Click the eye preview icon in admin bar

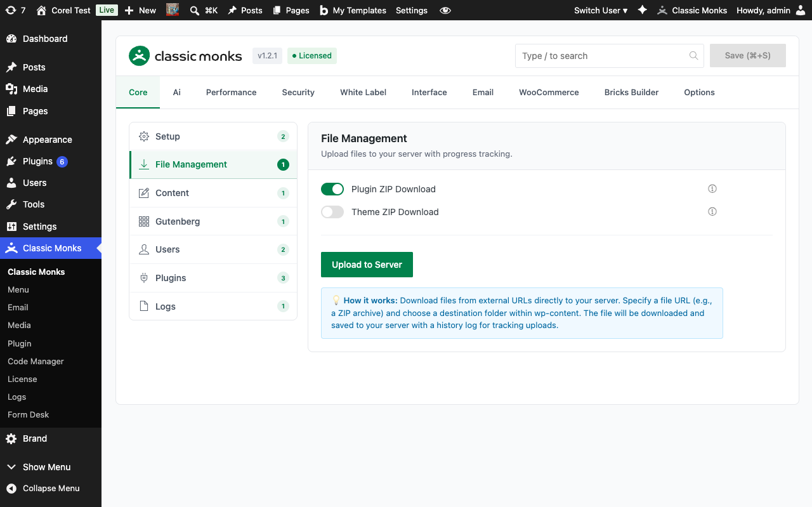click(445, 10)
